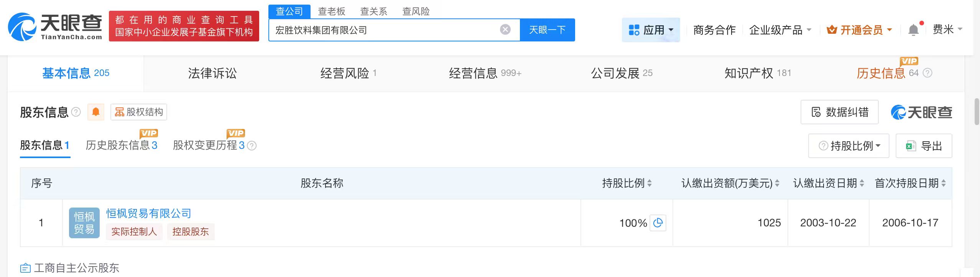
Task: Click the orange shareholder alert bell
Action: 96,112
